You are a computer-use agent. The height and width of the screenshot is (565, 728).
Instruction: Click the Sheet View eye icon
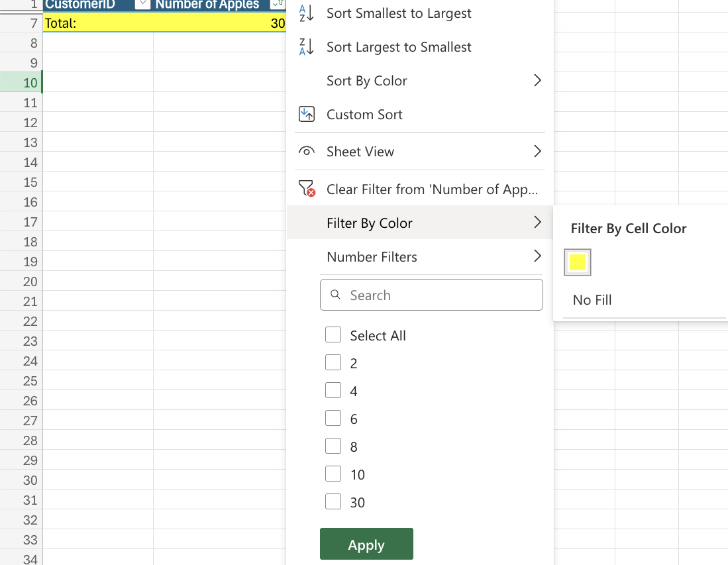(x=306, y=151)
